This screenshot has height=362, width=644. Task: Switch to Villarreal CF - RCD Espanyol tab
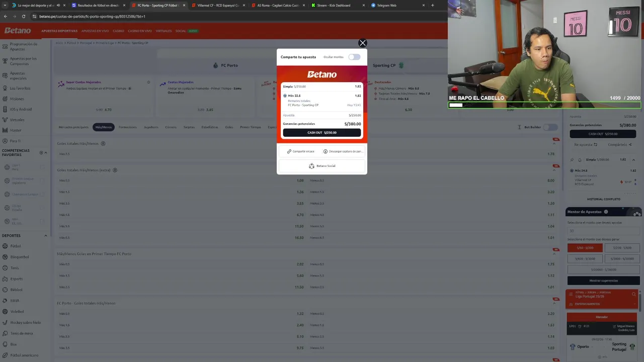click(218, 5)
